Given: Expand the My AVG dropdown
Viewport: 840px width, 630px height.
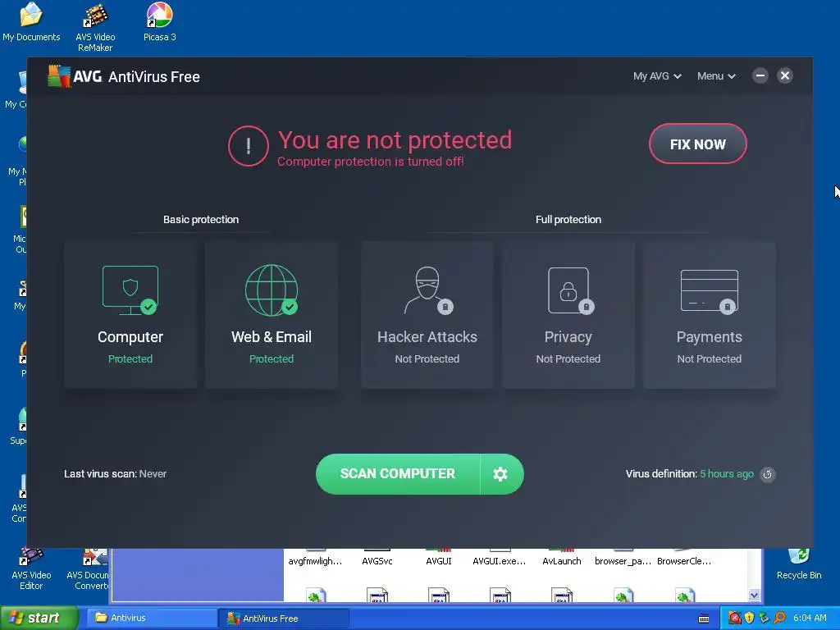Looking at the screenshot, I should 657,76.
